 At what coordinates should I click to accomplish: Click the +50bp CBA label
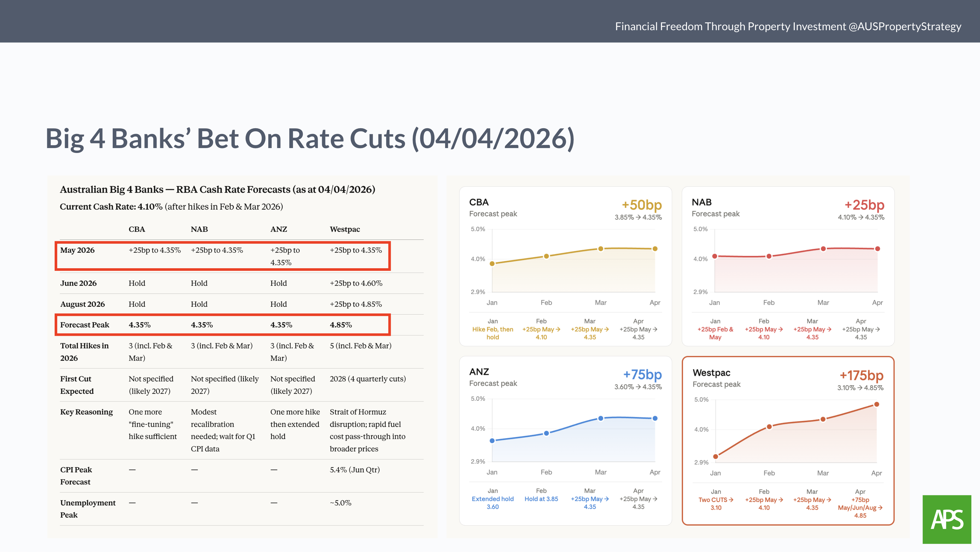[x=642, y=205]
